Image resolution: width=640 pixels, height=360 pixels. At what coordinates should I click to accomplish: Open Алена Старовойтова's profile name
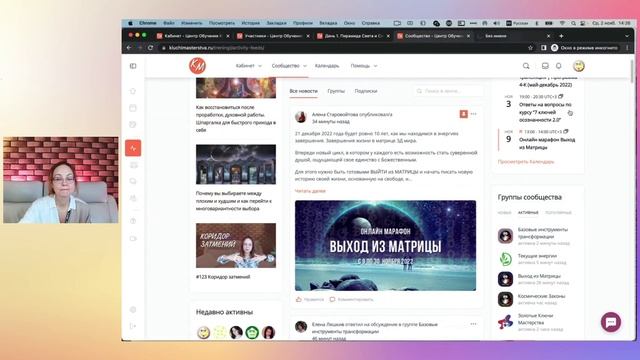tap(335, 114)
